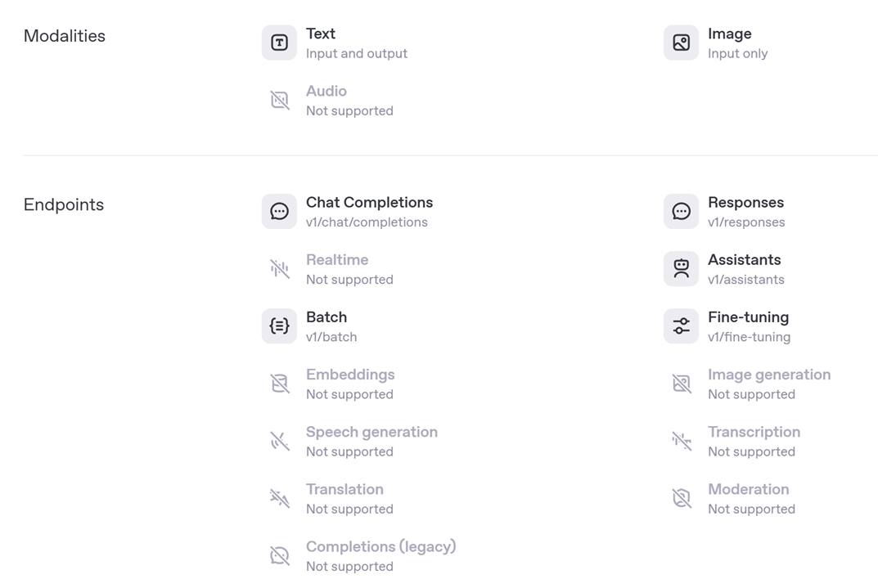Click the Assistants robot icon
The height and width of the screenshot is (588, 878).
681,268
